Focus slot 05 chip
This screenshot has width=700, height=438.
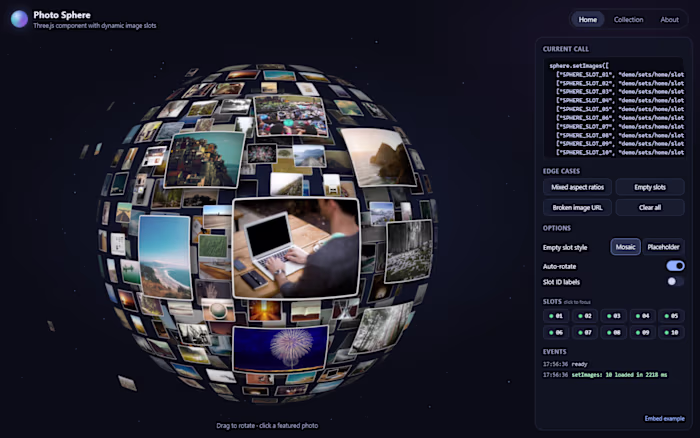(671, 316)
